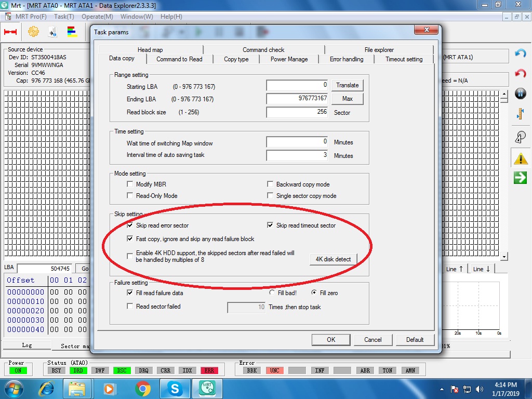
Task: Click the green right-arrow icon
Action: (x=520, y=178)
